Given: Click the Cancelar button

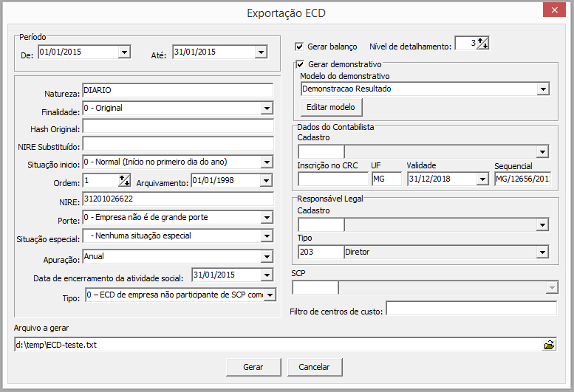Looking at the screenshot, I should pos(314,367).
